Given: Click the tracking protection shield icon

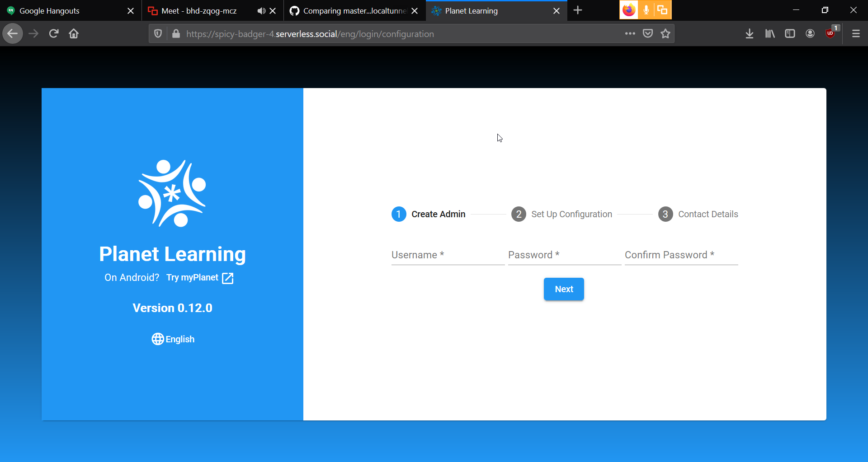Looking at the screenshot, I should coord(158,33).
